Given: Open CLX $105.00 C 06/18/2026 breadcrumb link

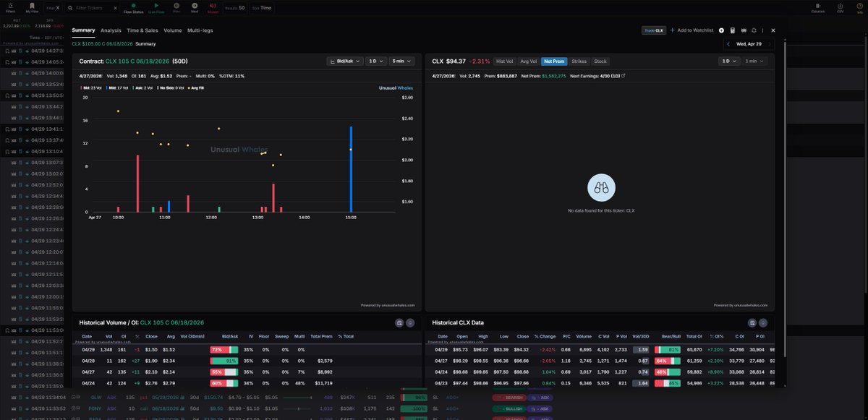Looking at the screenshot, I should tap(102, 44).
